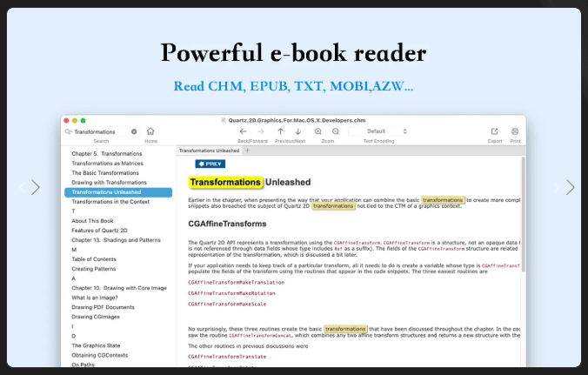The width and height of the screenshot is (588, 375).
Task: Open Drawing PDF Documents entry
Action: [x=103, y=307]
